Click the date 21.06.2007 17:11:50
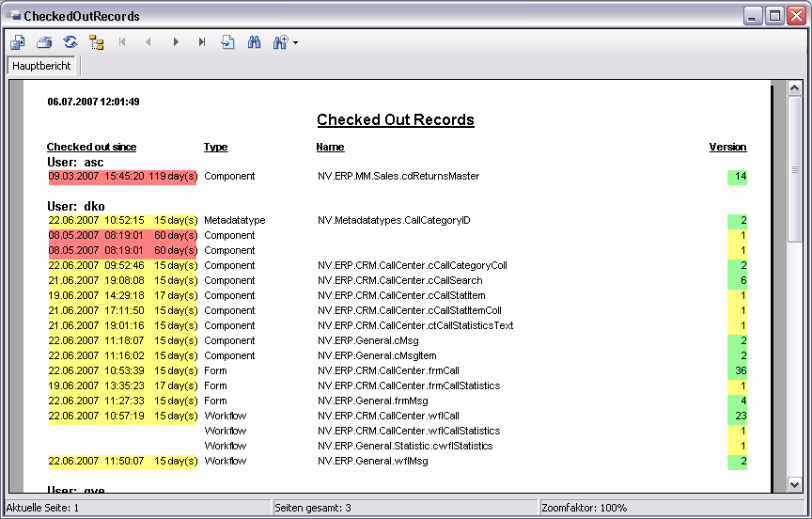Viewport: 812px width, 519px height. tap(96, 310)
